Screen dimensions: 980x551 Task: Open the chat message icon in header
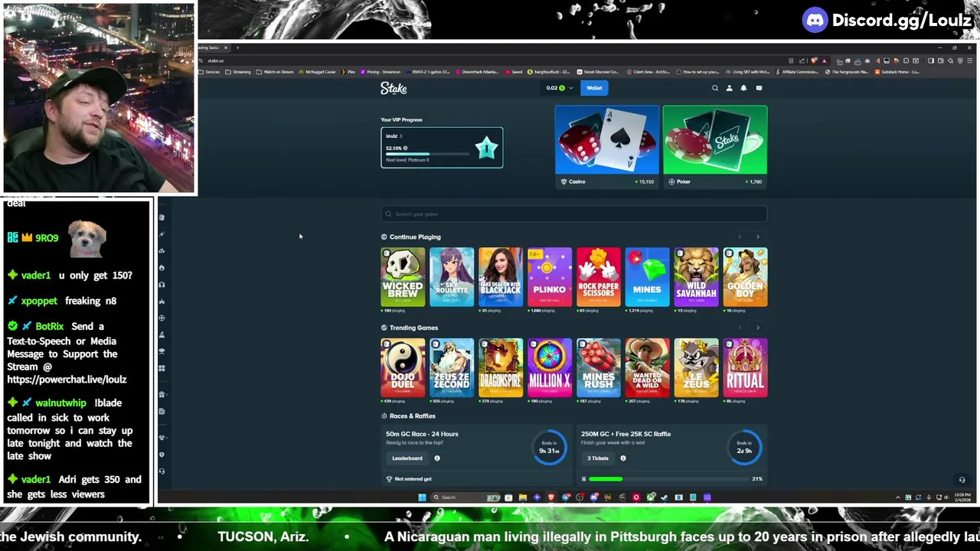coord(759,88)
